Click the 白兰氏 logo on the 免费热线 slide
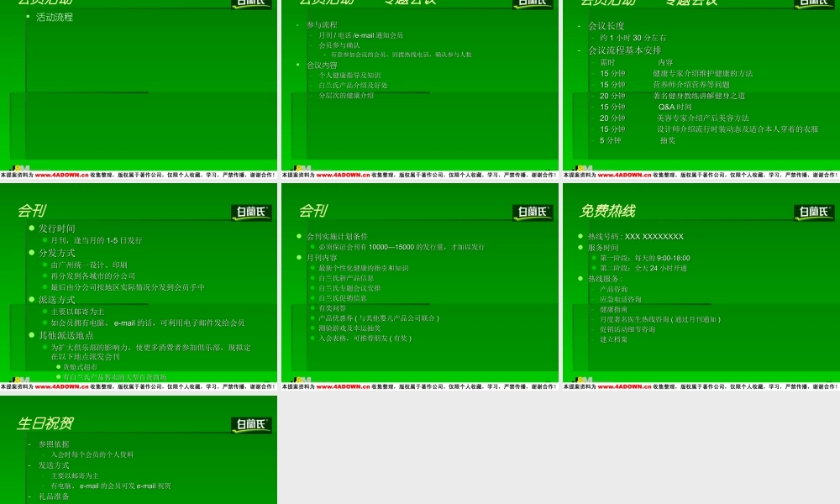Screen dimensions: 840x504 pos(814,212)
